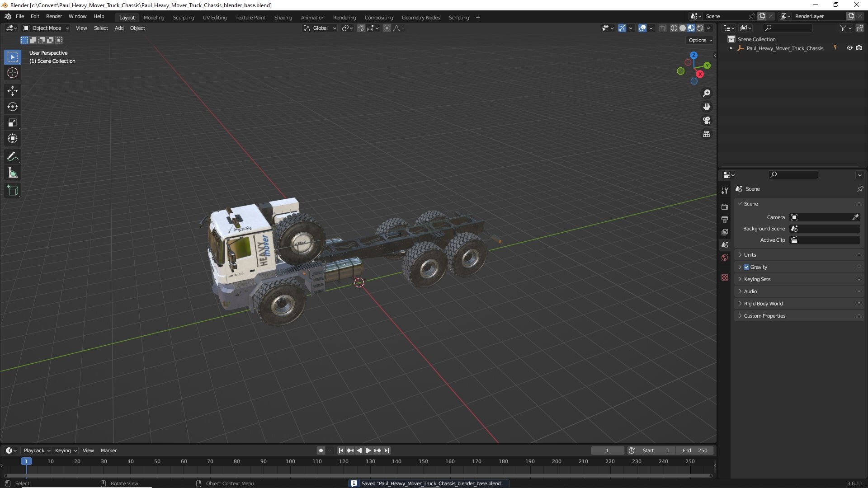Open the timeline Marker menu
This screenshot has height=488, width=868.
coord(108,450)
